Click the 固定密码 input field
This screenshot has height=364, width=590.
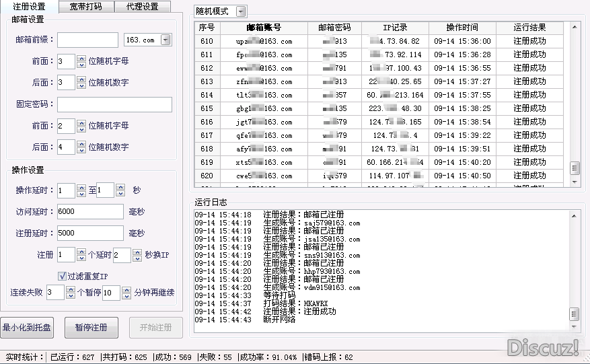coord(114,104)
